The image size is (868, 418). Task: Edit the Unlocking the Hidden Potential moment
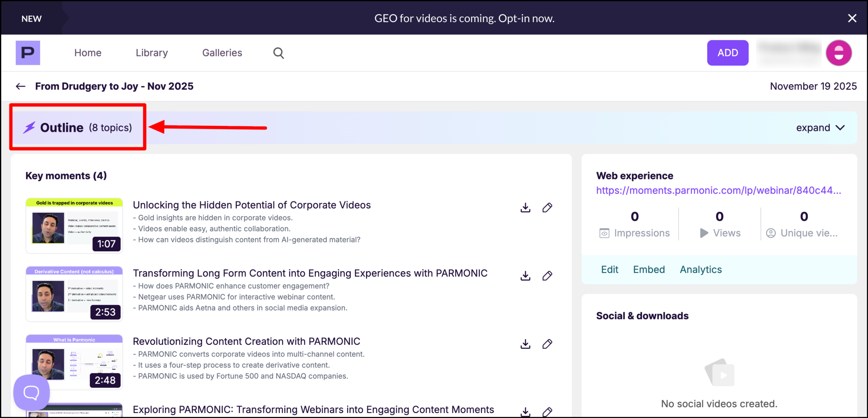[547, 208]
